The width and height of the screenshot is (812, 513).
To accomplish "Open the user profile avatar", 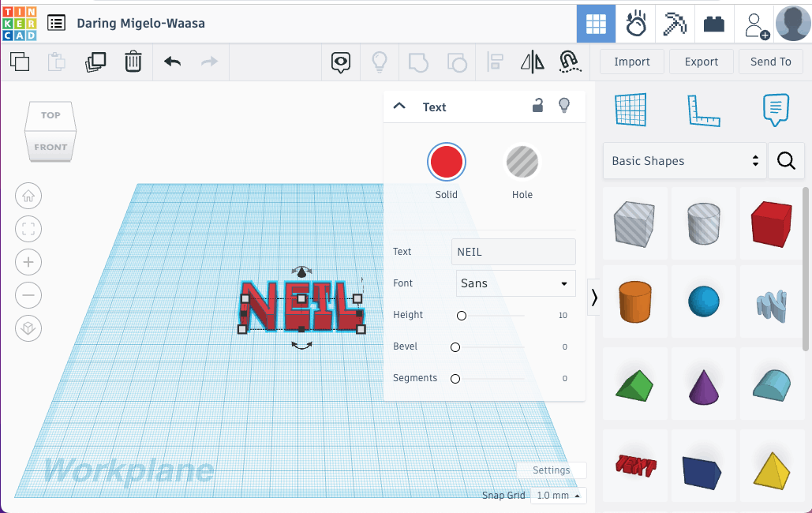I will click(x=793, y=24).
